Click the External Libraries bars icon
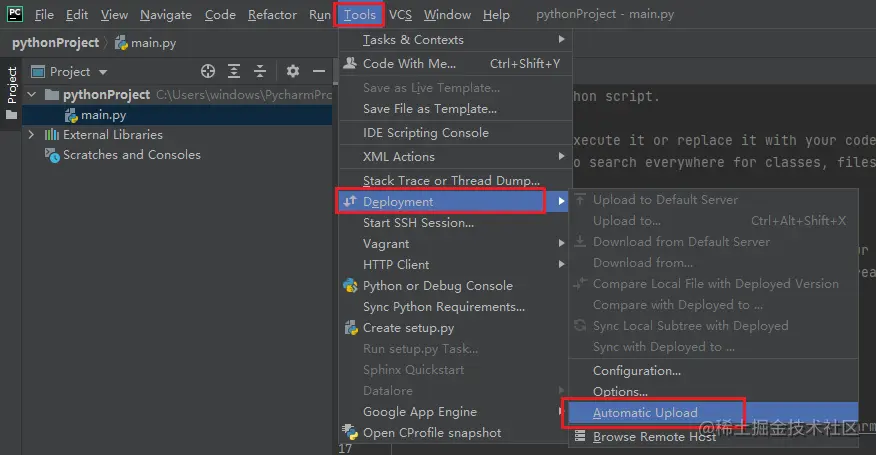This screenshot has height=455, width=876. [51, 135]
